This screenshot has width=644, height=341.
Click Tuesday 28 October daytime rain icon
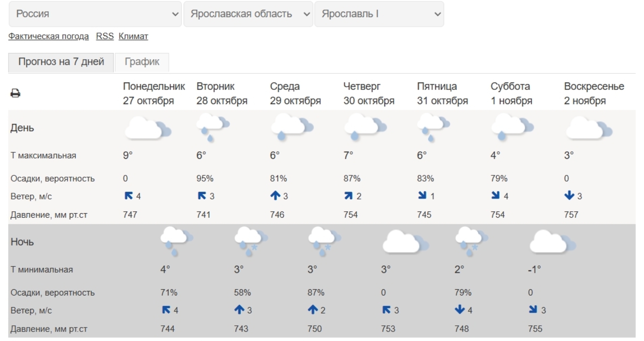click(x=212, y=127)
